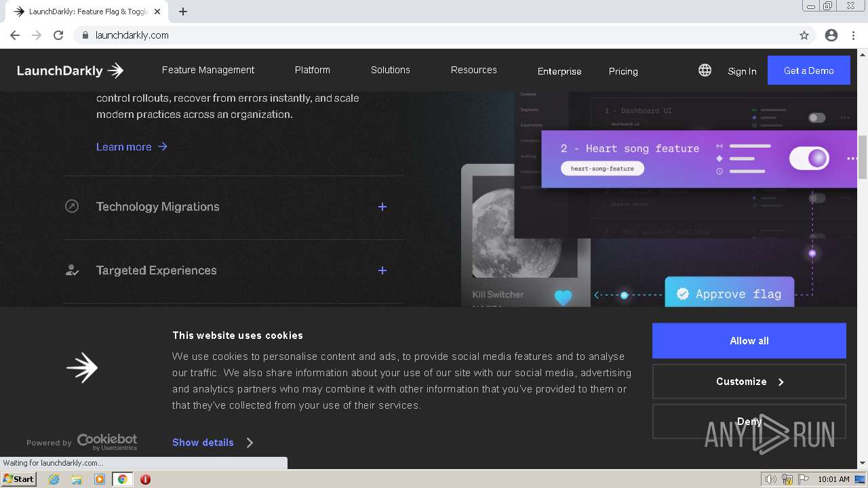Select the LaunchDarkly browser tab
Viewport: 868px width, 488px height.
point(88,12)
